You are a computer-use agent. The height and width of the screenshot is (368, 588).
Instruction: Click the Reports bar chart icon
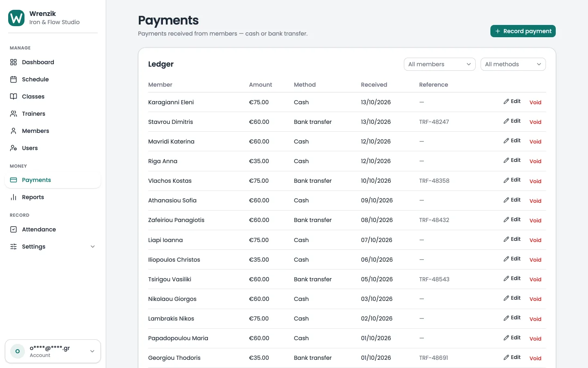click(x=13, y=197)
